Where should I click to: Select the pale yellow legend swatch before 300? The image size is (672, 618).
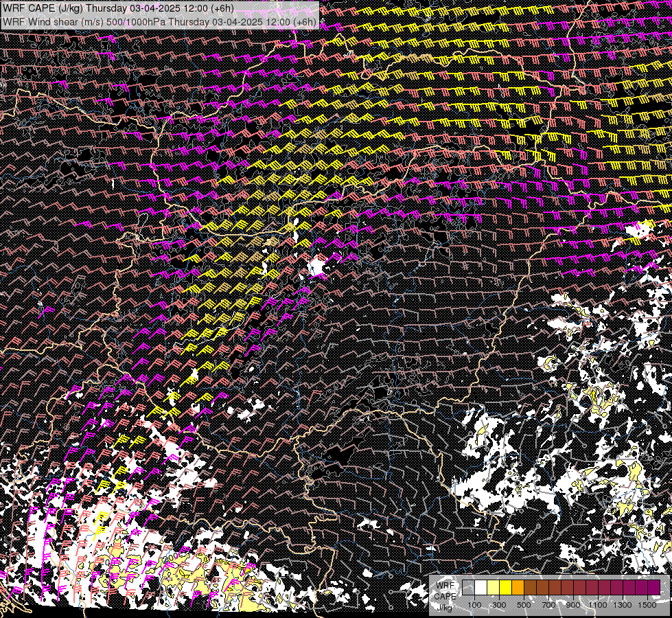pos(494,587)
